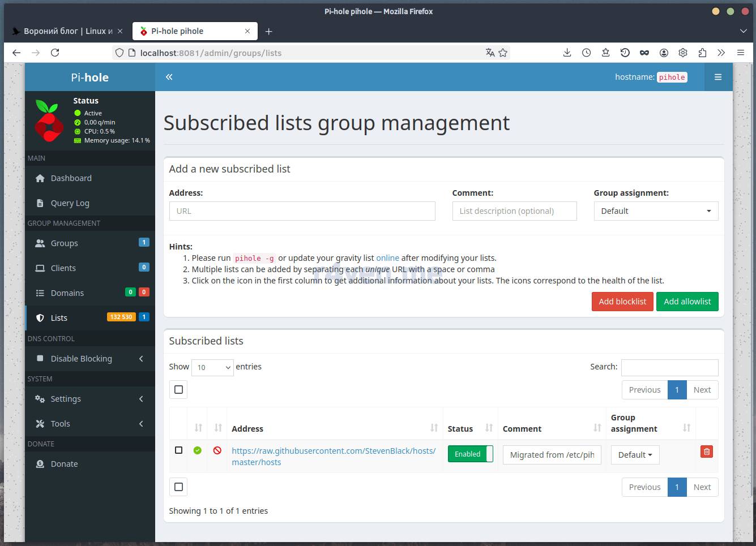Change the Show entries count dropdown
The height and width of the screenshot is (546, 756).
[x=212, y=367]
